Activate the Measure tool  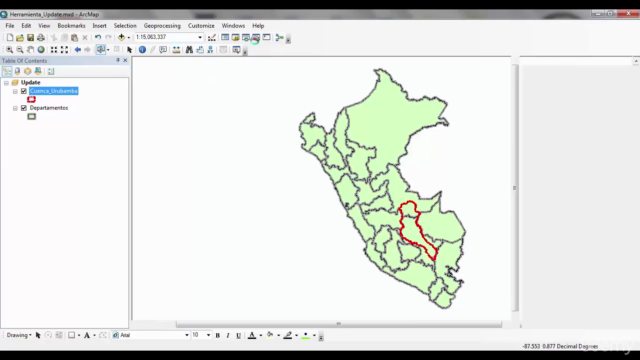point(176,50)
